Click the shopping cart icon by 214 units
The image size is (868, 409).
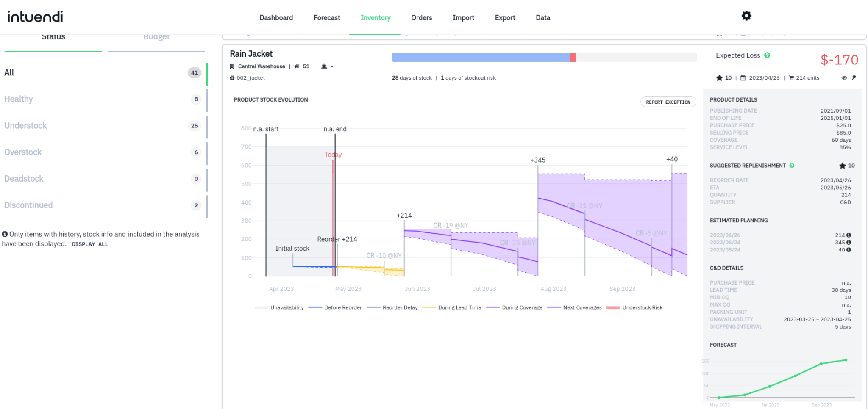pos(791,78)
